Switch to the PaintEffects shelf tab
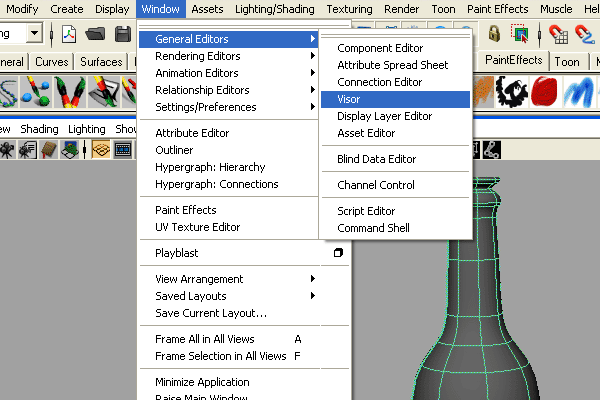 [x=514, y=60]
